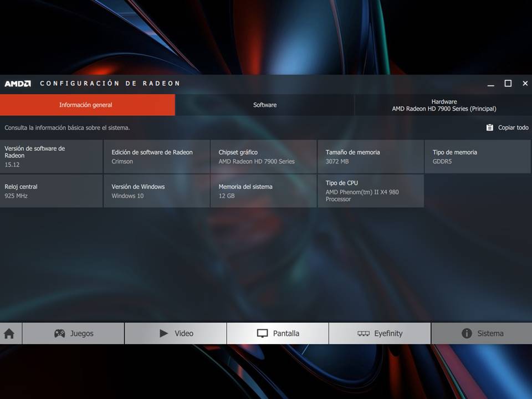The height and width of the screenshot is (399, 532).
Task: Go to the Home screen icon
Action: [9, 334]
